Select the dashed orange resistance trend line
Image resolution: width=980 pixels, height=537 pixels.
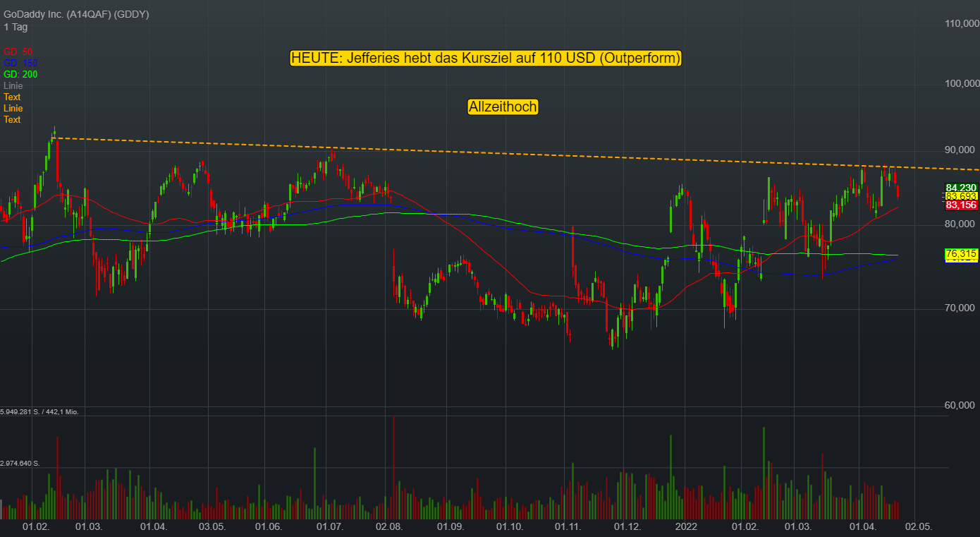pyautogui.click(x=517, y=154)
